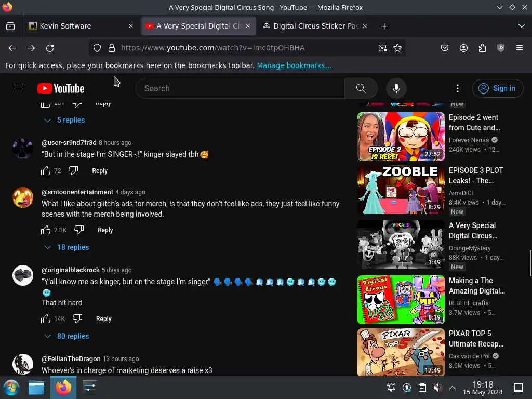This screenshot has width=532, height=399.
Task: Open the YouTube guide hamburger menu
Action: click(x=19, y=88)
